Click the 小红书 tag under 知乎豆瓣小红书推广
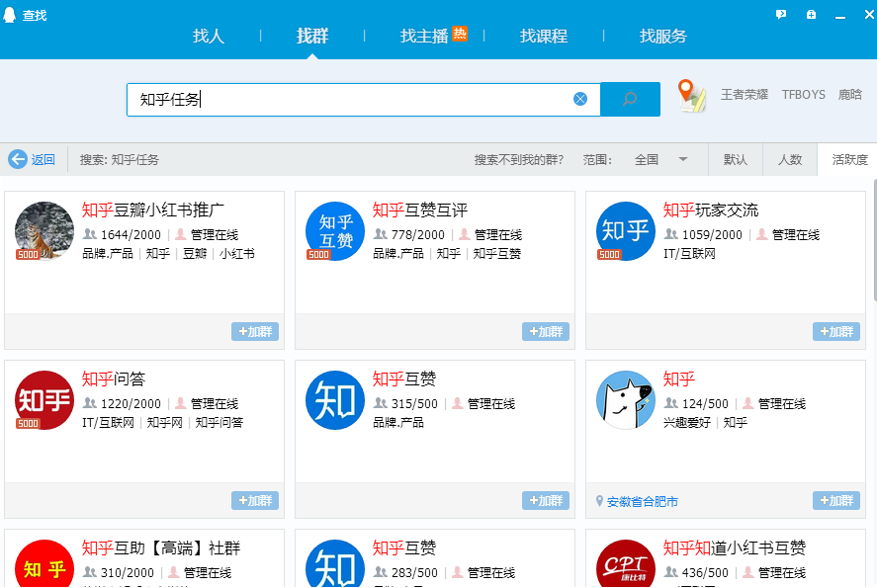This screenshot has width=877, height=588. (237, 254)
